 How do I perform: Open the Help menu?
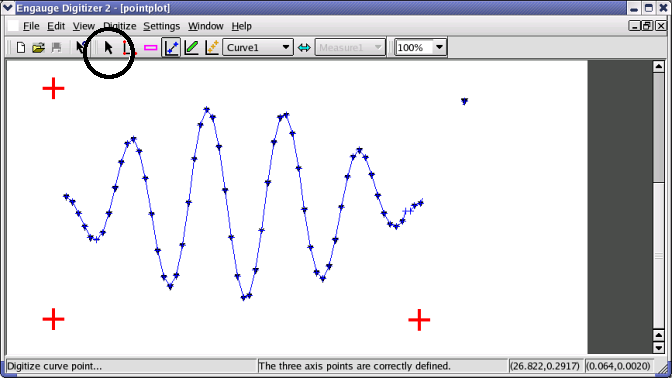tap(241, 26)
